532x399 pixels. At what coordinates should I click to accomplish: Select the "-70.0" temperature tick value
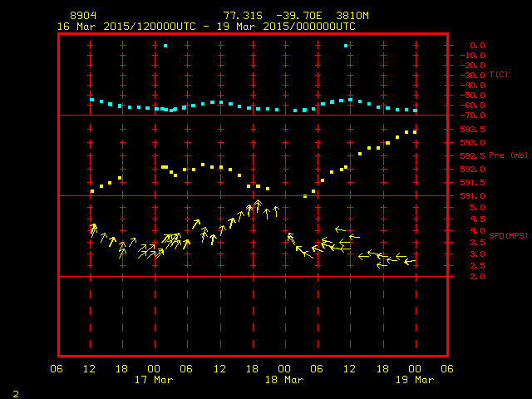[473, 116]
